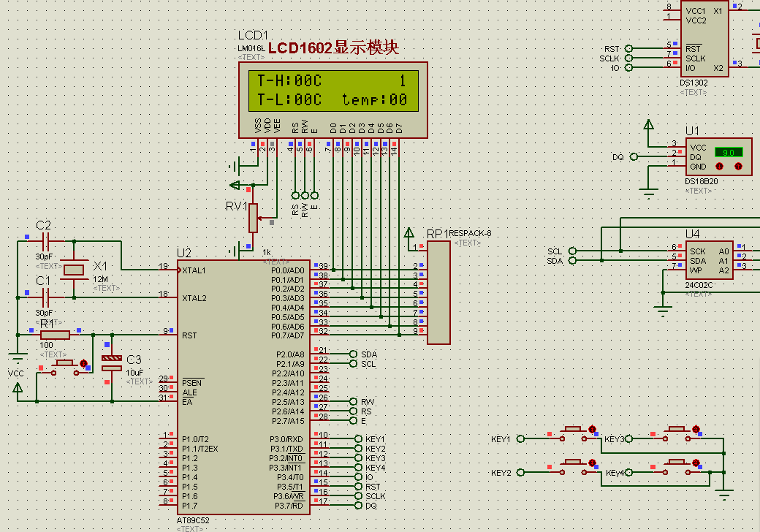Click the power arrow above DS18B20 VCC
Viewport: 760px width, 532px height.
[648, 125]
